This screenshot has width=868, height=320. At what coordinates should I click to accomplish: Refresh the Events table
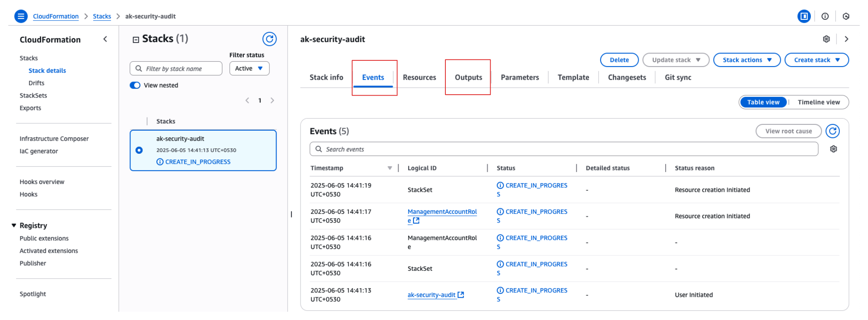tap(832, 131)
